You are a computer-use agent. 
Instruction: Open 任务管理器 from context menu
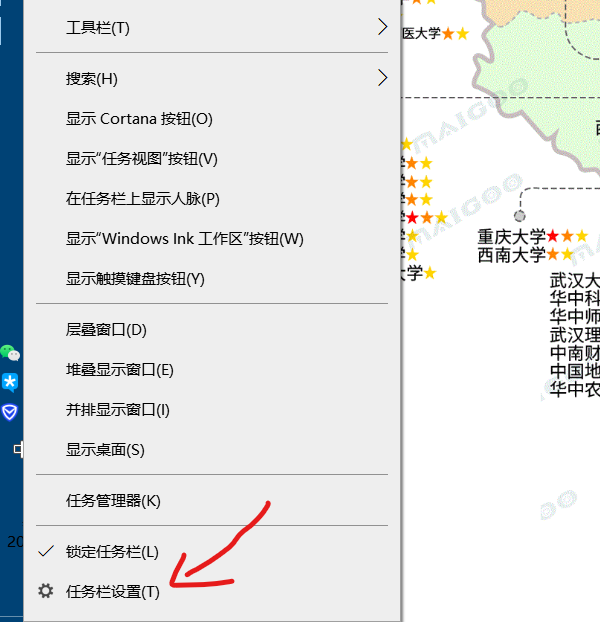pos(113,500)
